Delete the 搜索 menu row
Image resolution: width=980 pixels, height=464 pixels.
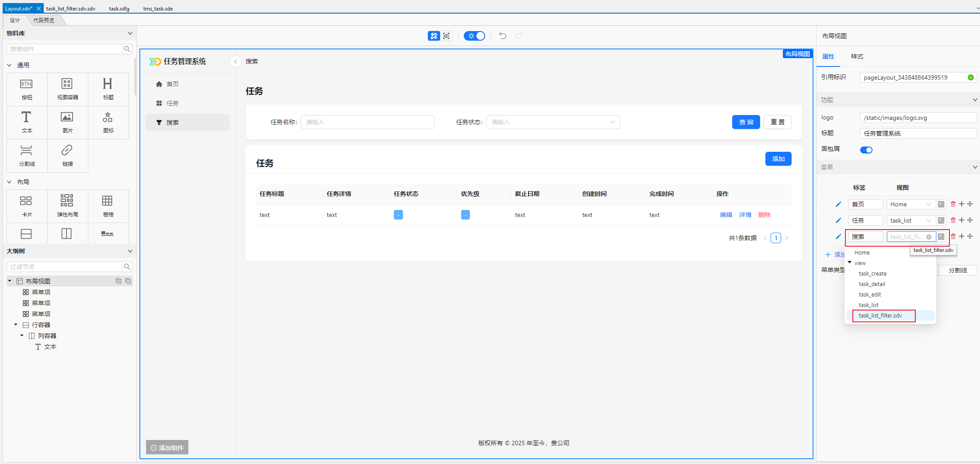pyautogui.click(x=953, y=237)
